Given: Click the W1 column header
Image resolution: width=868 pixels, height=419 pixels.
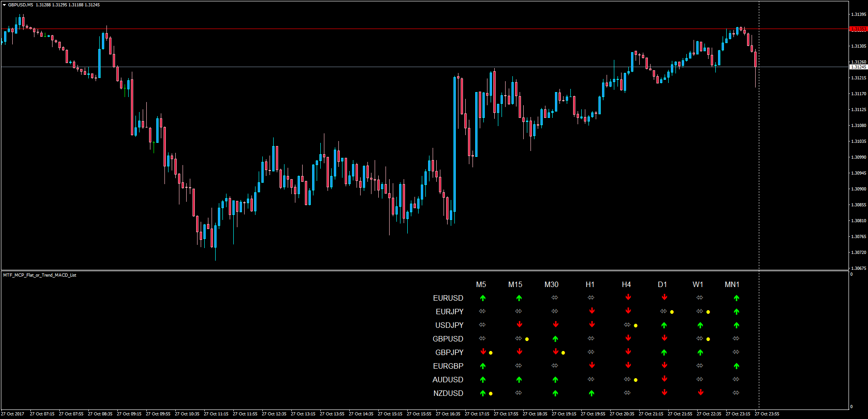Looking at the screenshot, I should point(698,285).
